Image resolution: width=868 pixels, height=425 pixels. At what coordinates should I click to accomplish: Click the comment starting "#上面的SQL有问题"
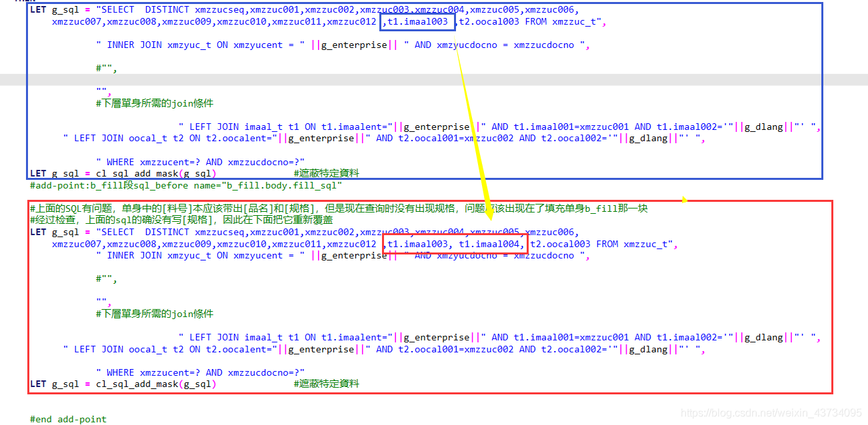pos(339,209)
